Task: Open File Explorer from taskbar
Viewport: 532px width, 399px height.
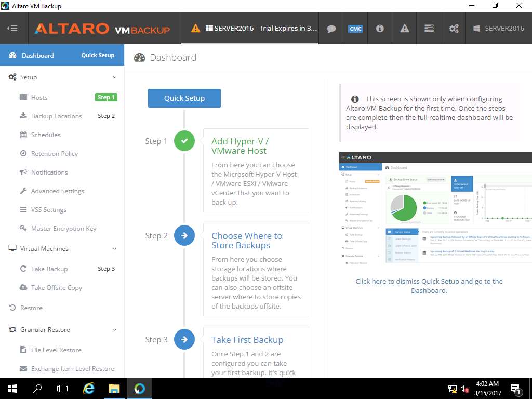Action: (114, 389)
